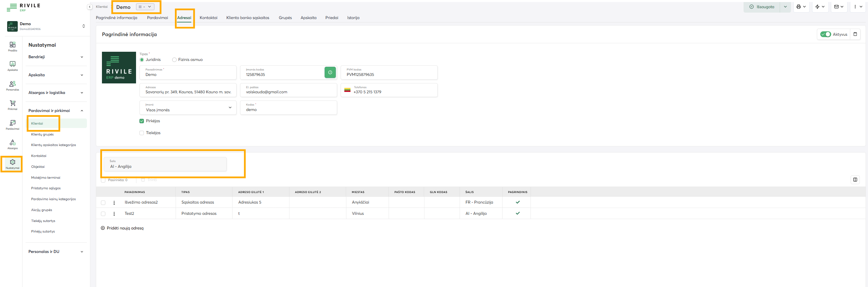Image resolution: width=868 pixels, height=287 pixels.
Task: Uncheck the Pirkėjas checkbox
Action: (x=142, y=121)
